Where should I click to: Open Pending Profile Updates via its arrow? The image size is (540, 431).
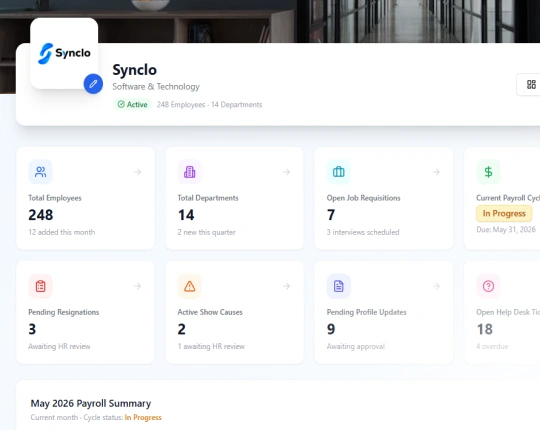(x=436, y=286)
